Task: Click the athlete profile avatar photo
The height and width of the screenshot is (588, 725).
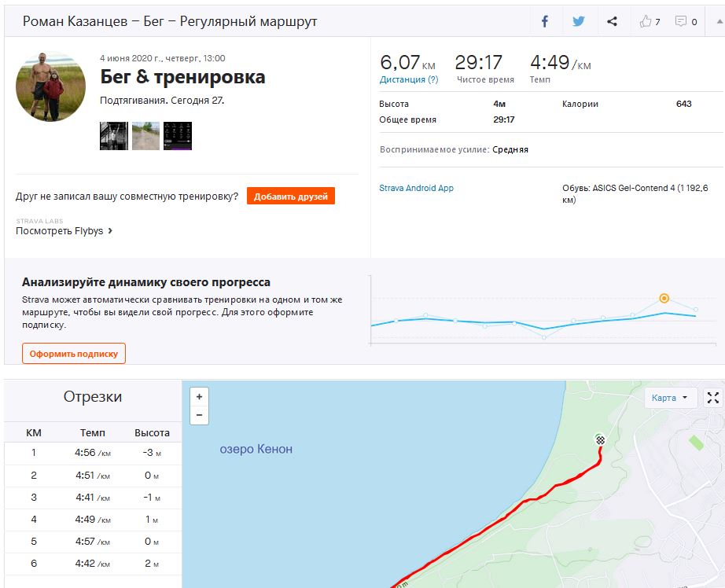Action: [x=51, y=87]
